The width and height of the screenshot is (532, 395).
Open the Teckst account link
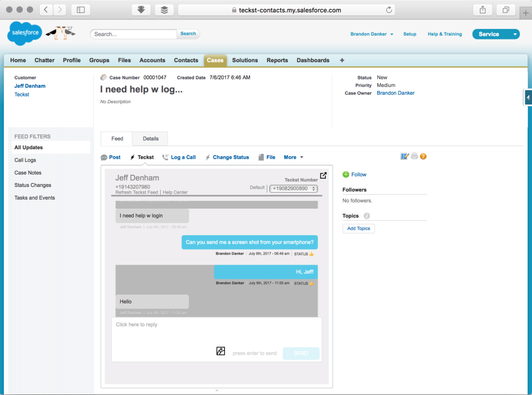tap(22, 94)
